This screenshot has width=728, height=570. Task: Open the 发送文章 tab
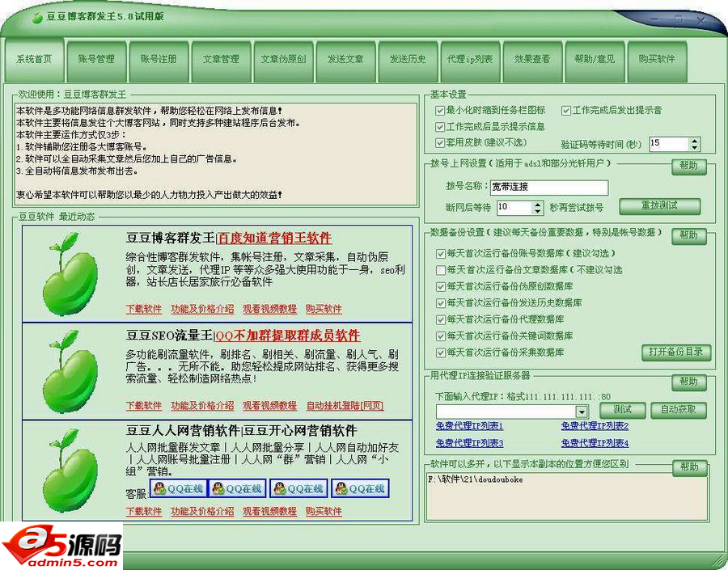click(x=345, y=61)
